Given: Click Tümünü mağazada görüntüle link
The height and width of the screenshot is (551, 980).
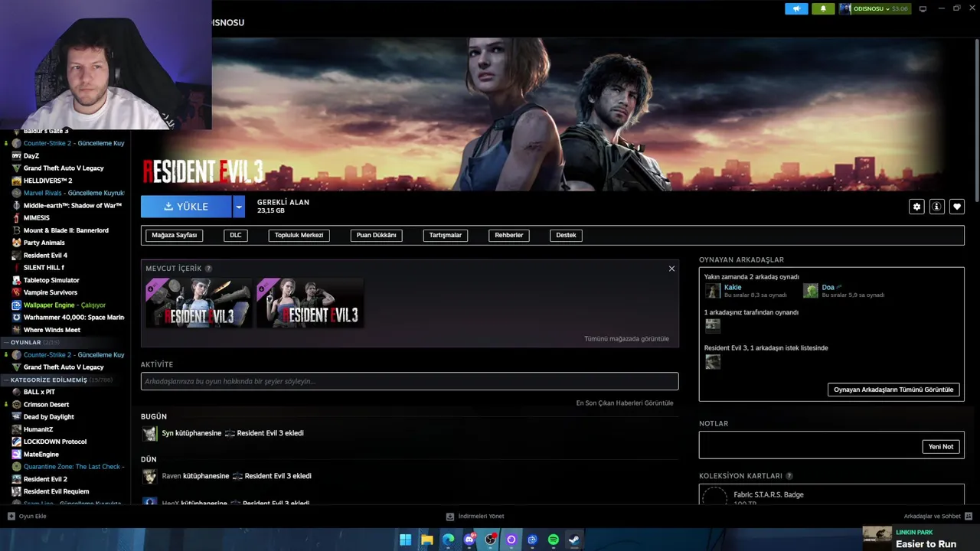Looking at the screenshot, I should tap(626, 339).
